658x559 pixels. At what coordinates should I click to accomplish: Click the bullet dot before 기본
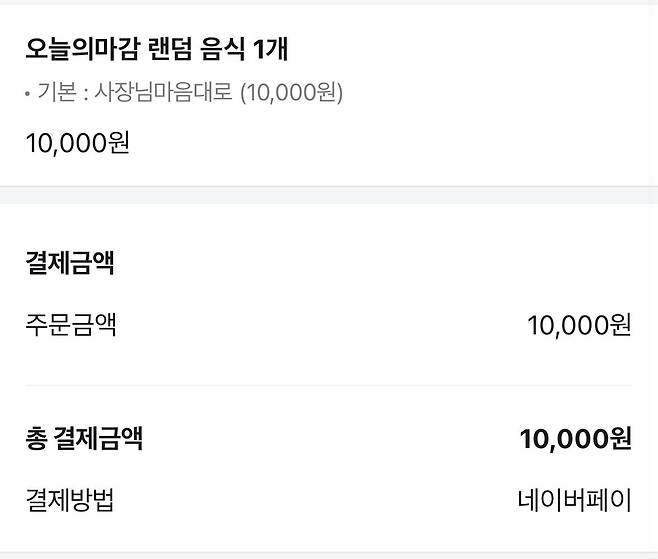[x=28, y=94]
